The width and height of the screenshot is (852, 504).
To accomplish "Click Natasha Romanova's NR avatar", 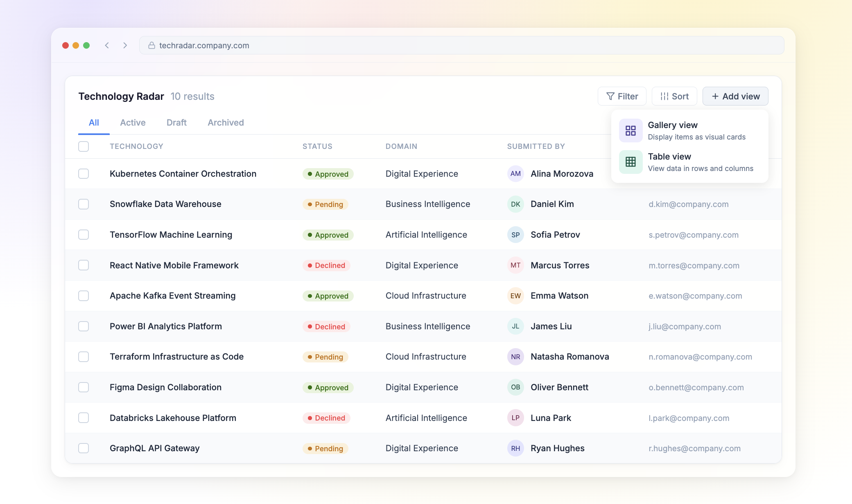I will click(515, 357).
